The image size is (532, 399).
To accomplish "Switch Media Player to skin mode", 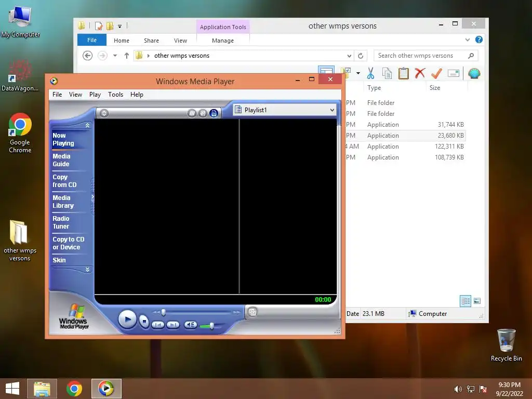I will pos(252,312).
